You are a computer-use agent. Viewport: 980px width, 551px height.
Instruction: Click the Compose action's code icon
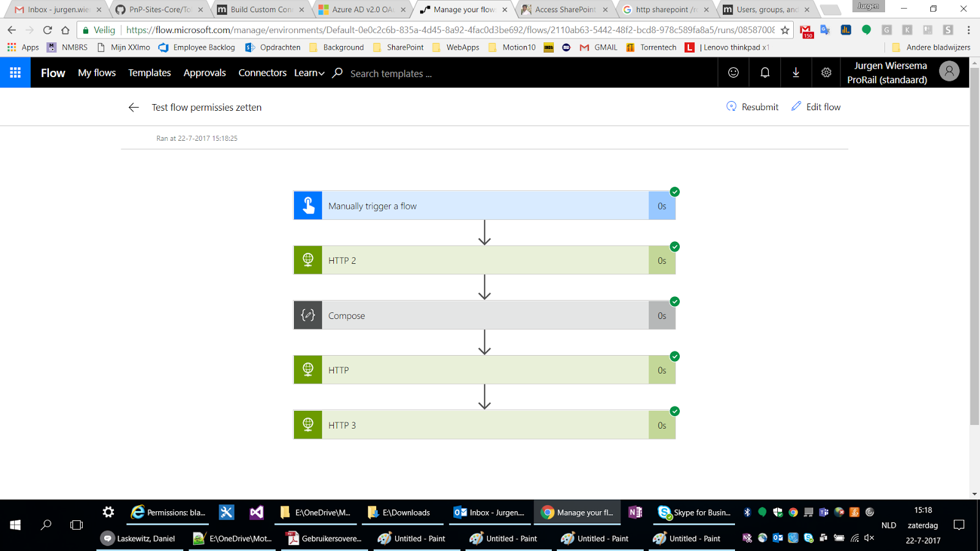pyautogui.click(x=307, y=315)
